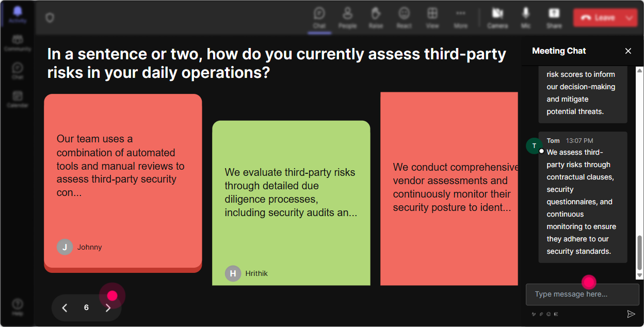The image size is (644, 327).
Task: Send the chat message
Action: click(631, 314)
